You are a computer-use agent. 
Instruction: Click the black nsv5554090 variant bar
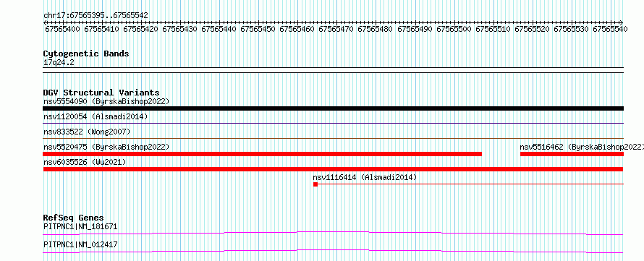[333, 108]
